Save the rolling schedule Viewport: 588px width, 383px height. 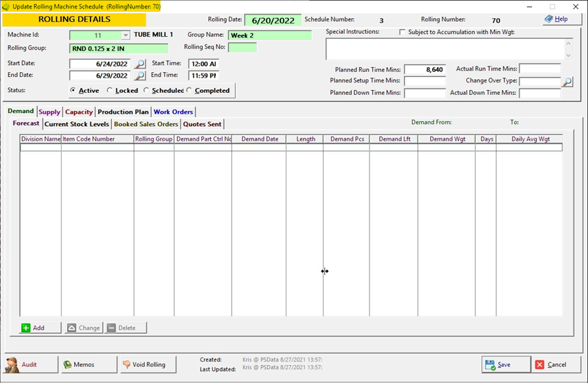pyautogui.click(x=506, y=364)
